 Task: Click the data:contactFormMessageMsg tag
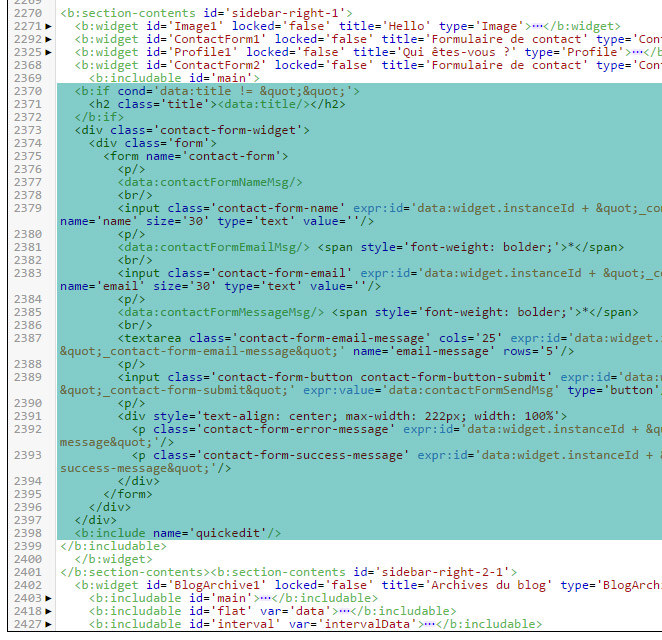click(221, 312)
